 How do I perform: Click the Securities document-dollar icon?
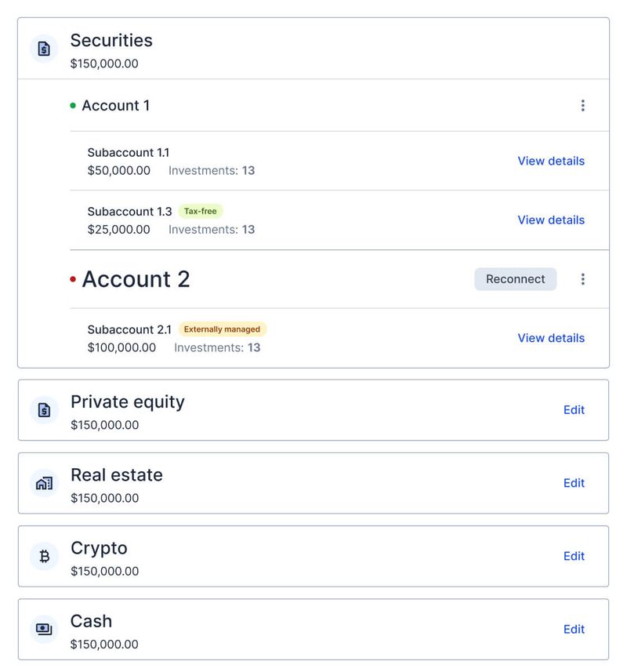[x=44, y=49]
